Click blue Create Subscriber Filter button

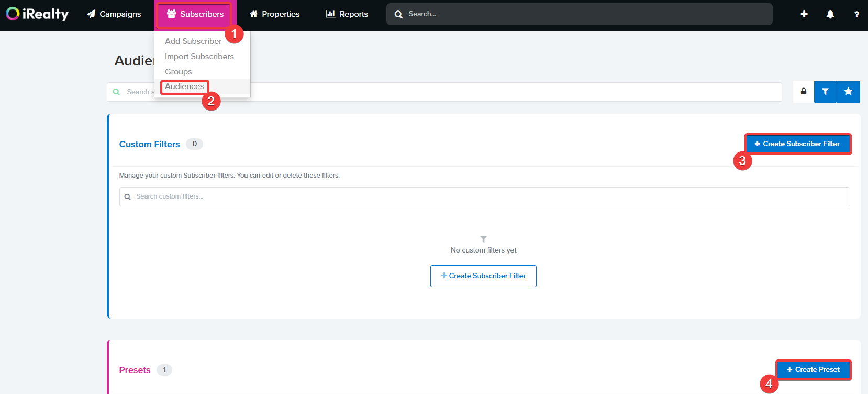coord(798,144)
